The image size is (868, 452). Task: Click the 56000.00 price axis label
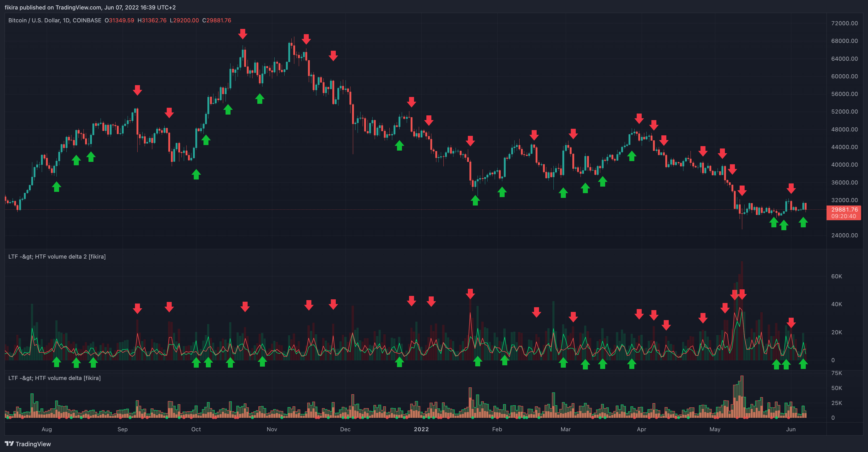[844, 94]
